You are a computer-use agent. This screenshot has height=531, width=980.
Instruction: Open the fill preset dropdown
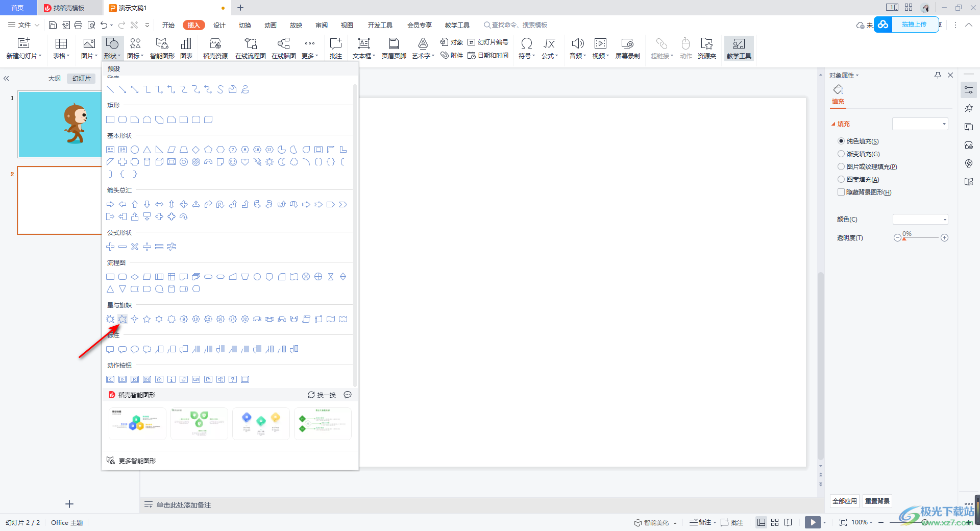click(920, 124)
